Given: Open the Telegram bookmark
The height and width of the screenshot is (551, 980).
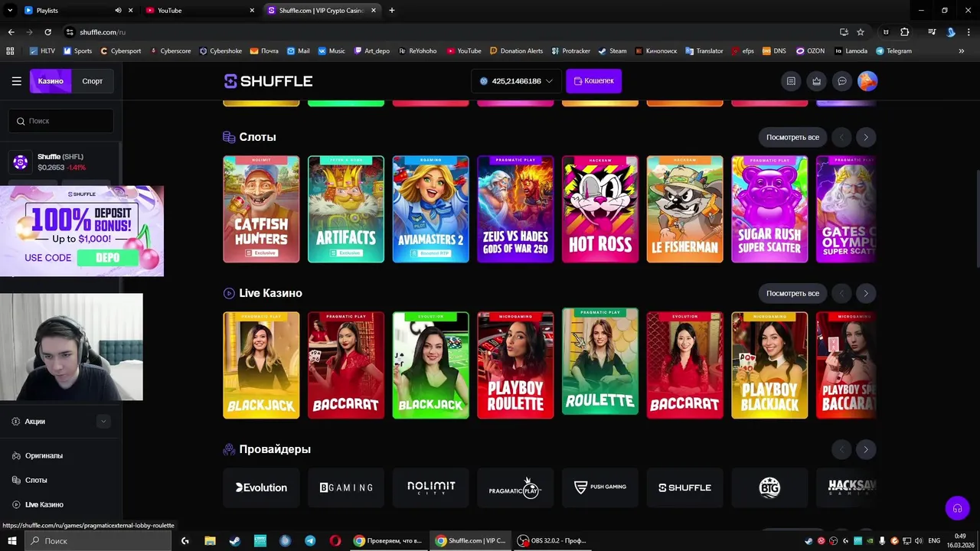Looking at the screenshot, I should point(893,51).
